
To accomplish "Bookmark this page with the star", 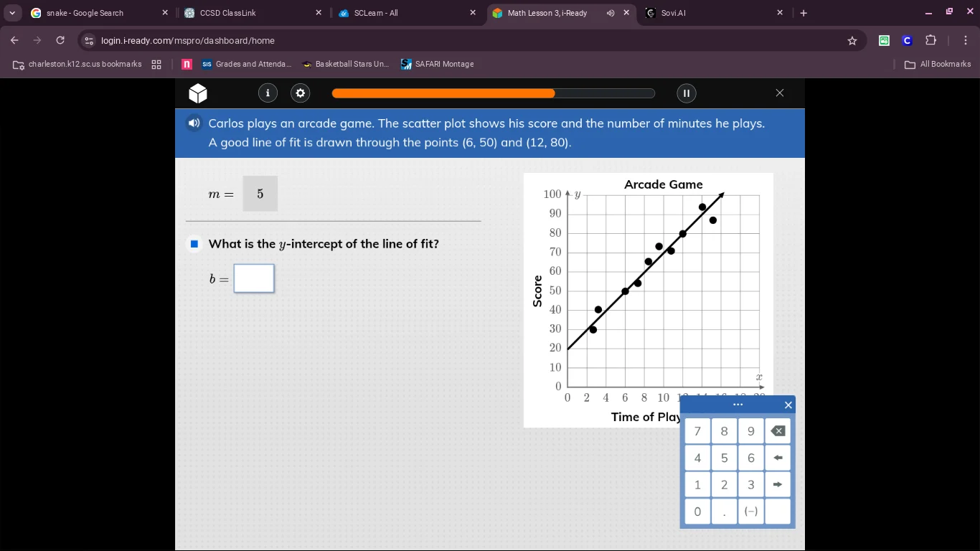I will click(852, 41).
